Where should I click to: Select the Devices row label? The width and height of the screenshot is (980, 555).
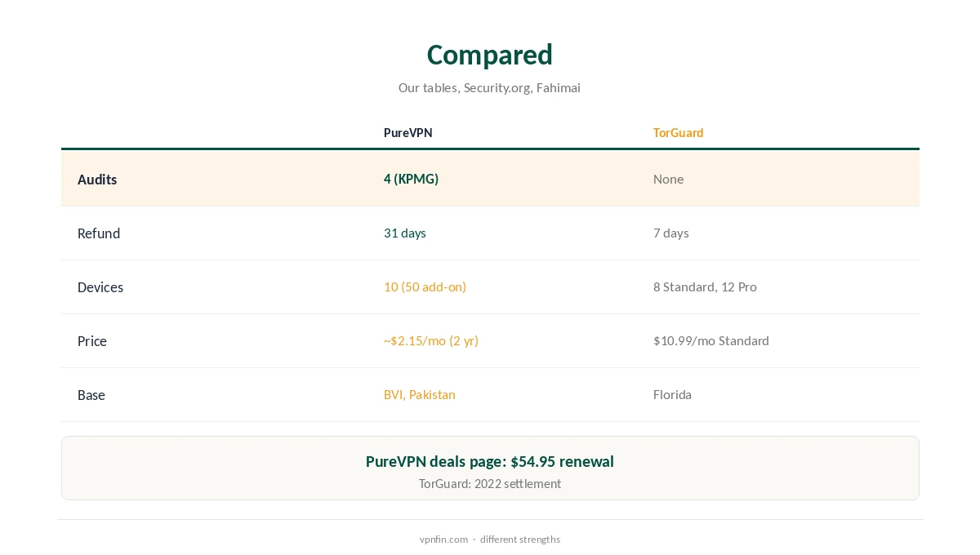100,287
